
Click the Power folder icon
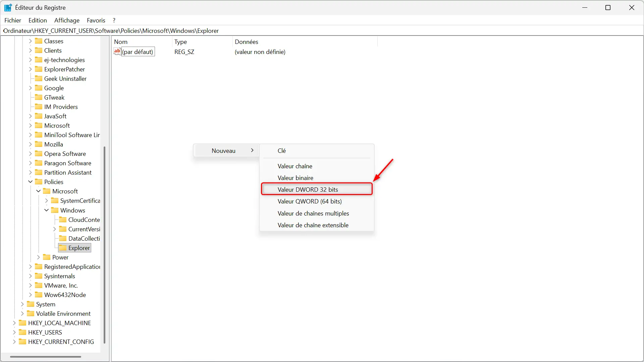(x=47, y=257)
